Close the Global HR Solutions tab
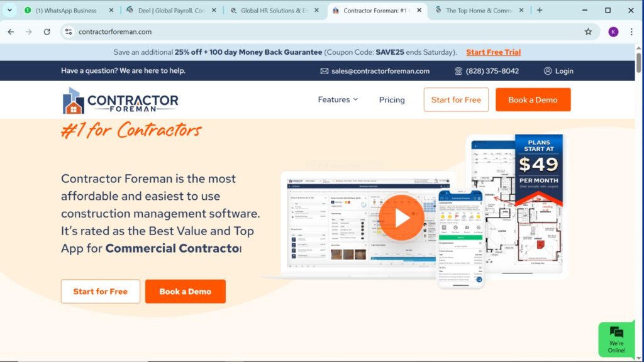This screenshot has height=362, width=644. point(316,10)
